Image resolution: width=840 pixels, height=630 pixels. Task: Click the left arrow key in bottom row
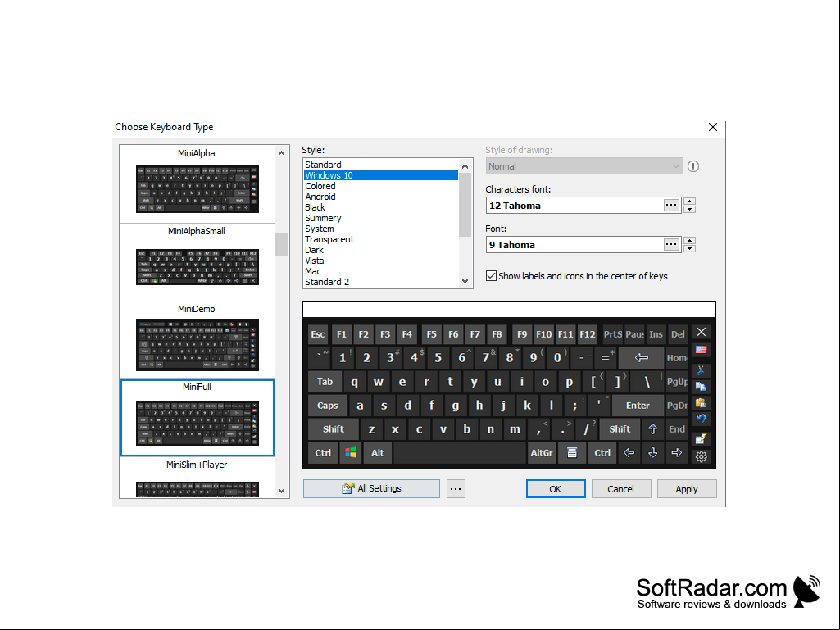point(629,453)
